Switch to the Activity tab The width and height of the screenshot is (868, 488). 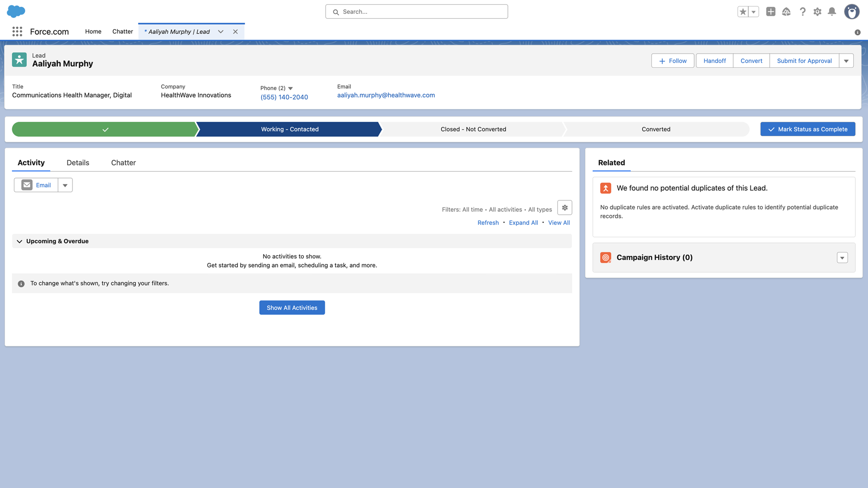point(31,163)
